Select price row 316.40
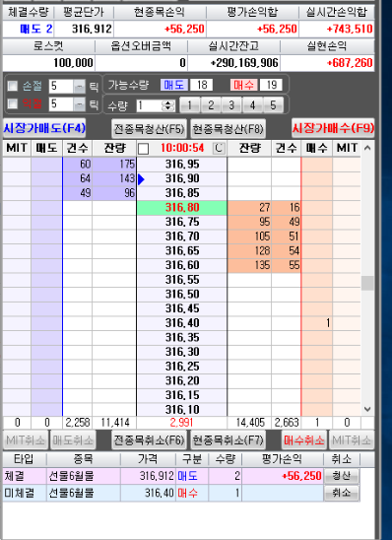The width and height of the screenshot is (392, 540). click(181, 323)
